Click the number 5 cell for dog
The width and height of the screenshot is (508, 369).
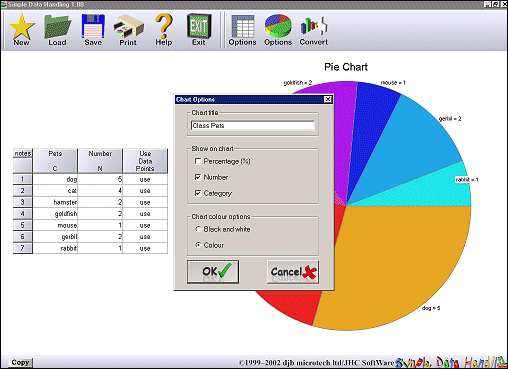[x=100, y=179]
